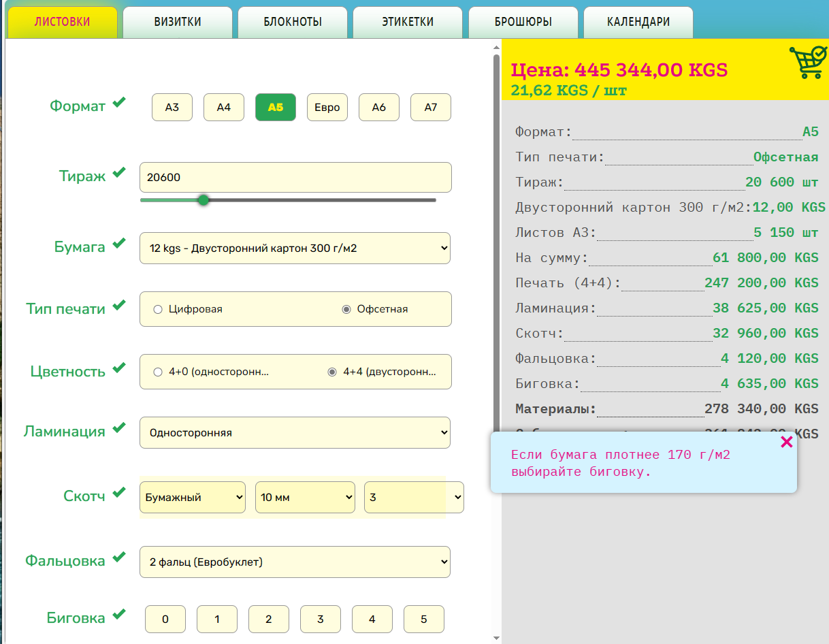Open the Скотч type dropdown (Бумажный)
This screenshot has width=829, height=644.
click(193, 497)
